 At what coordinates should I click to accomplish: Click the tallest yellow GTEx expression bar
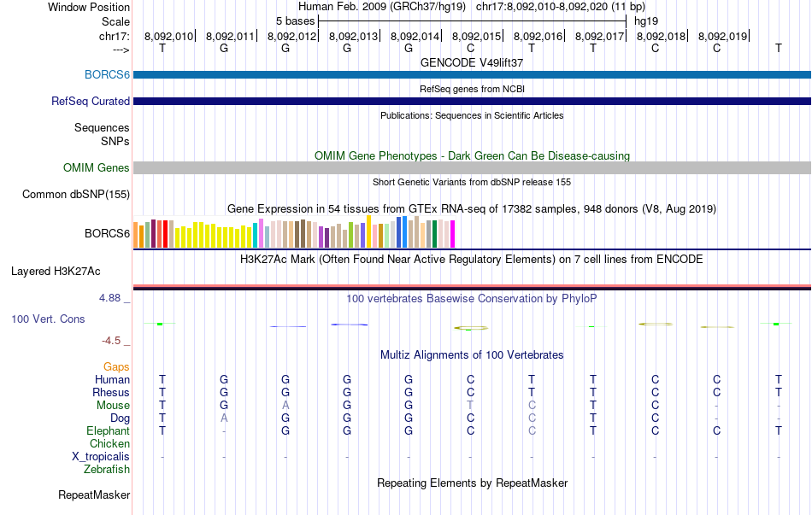(x=368, y=231)
